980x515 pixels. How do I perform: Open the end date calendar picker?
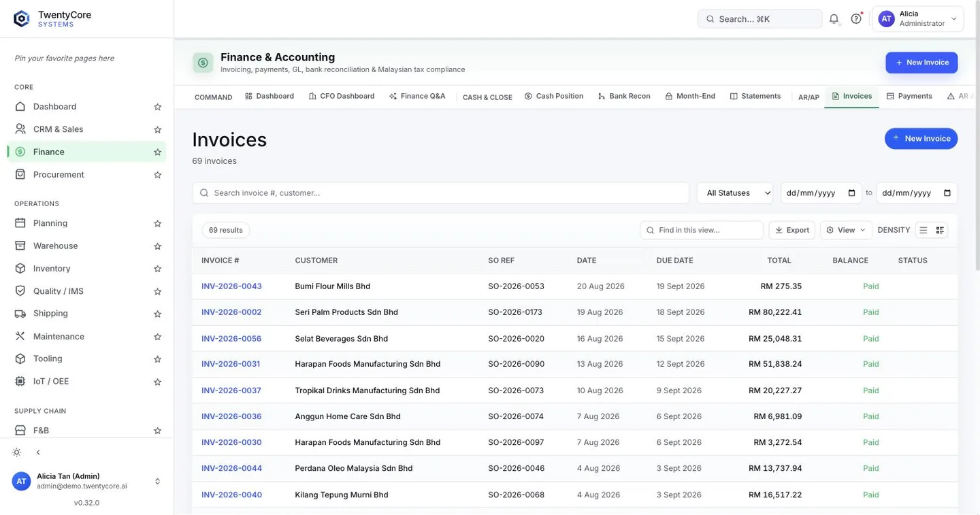[x=947, y=193]
